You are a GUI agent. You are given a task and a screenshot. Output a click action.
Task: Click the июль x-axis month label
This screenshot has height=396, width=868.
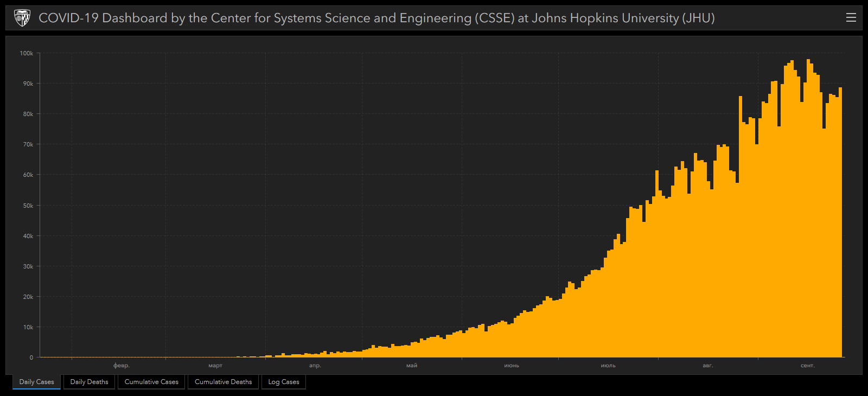608,366
